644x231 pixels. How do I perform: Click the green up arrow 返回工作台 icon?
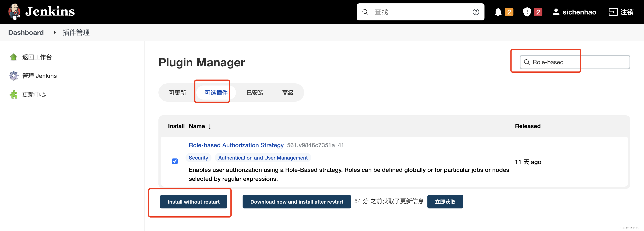13,57
